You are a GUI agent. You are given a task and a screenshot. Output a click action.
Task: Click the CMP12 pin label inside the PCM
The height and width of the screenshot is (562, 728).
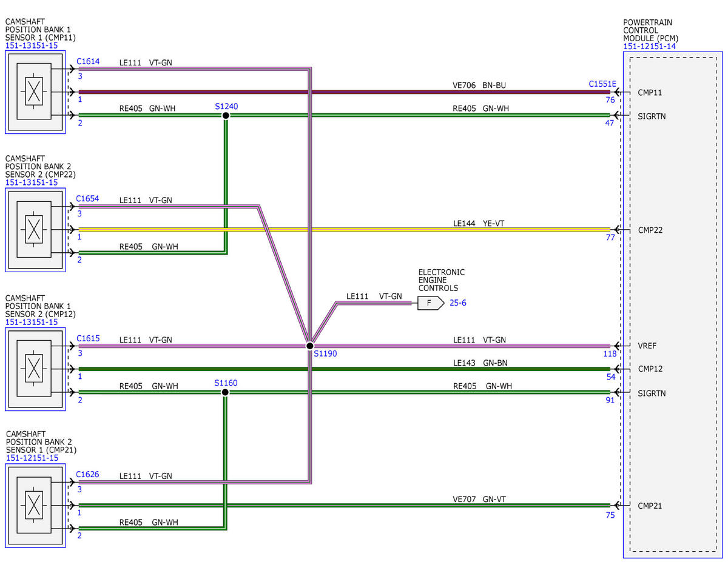coord(650,369)
